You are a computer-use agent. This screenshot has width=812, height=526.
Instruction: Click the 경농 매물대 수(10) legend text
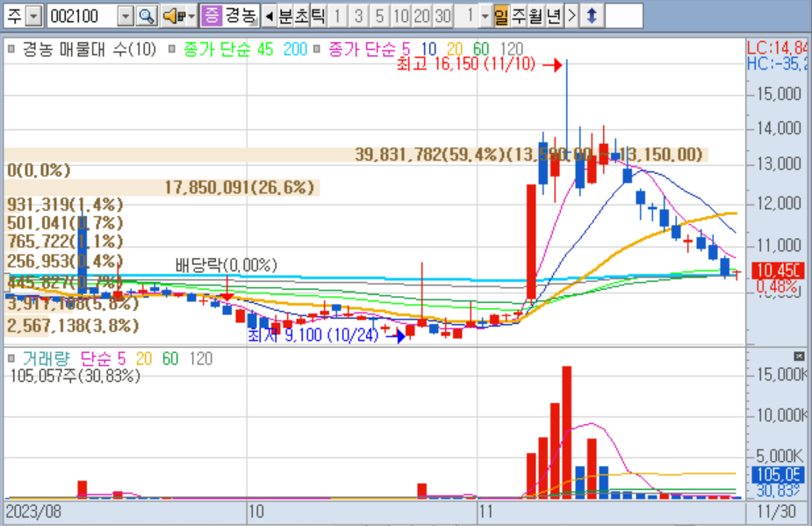[89, 49]
